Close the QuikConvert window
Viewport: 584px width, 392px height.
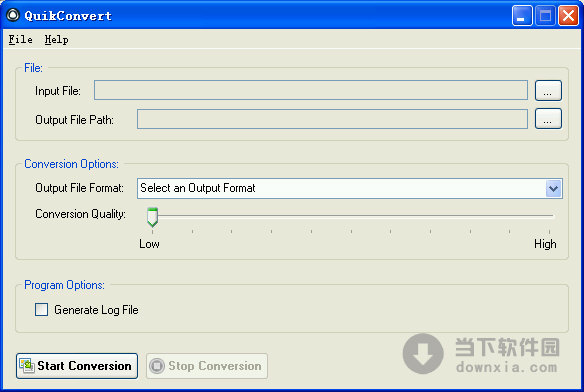pyautogui.click(x=568, y=16)
